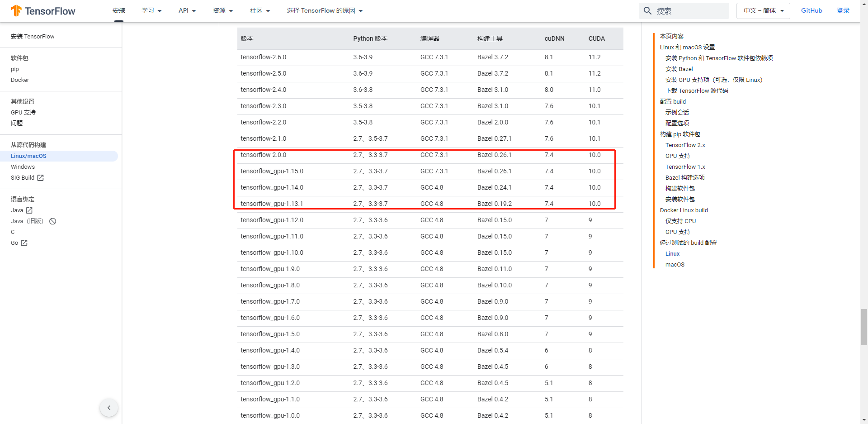Click the search magnifier icon
The width and height of the screenshot is (868, 424).
pos(647,11)
